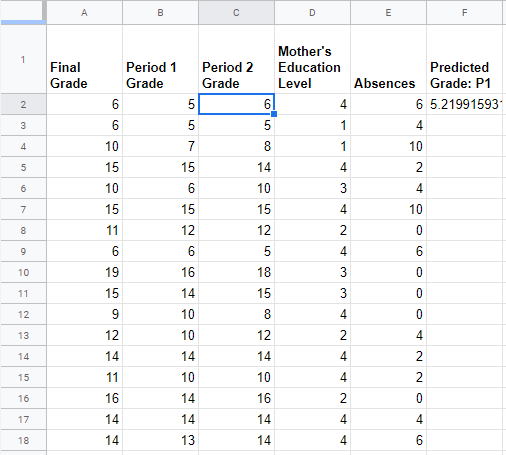Click cell B8 with value 12

(160, 230)
